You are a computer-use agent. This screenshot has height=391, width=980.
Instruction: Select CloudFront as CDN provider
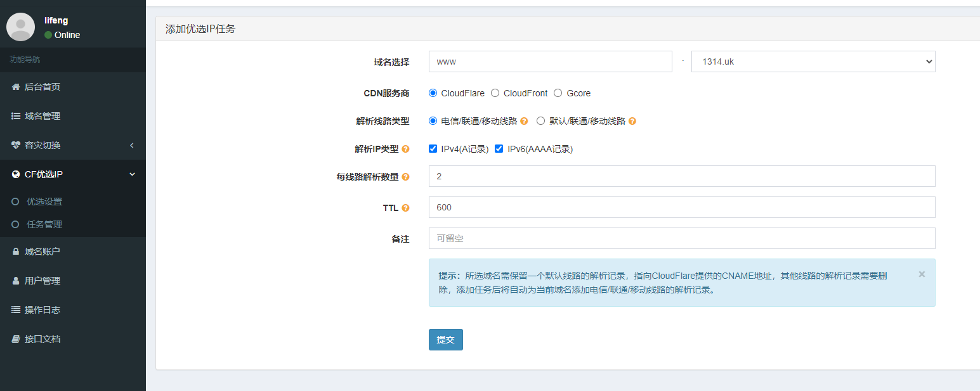[495, 93]
